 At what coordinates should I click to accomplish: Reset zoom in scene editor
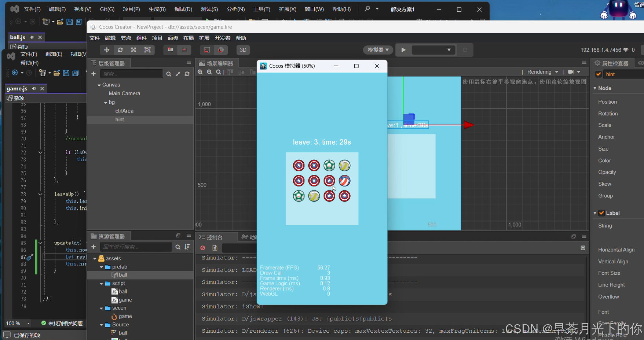click(x=219, y=72)
